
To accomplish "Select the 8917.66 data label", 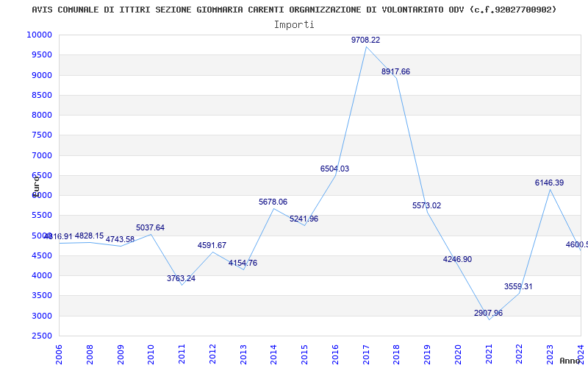I will [x=395, y=71].
